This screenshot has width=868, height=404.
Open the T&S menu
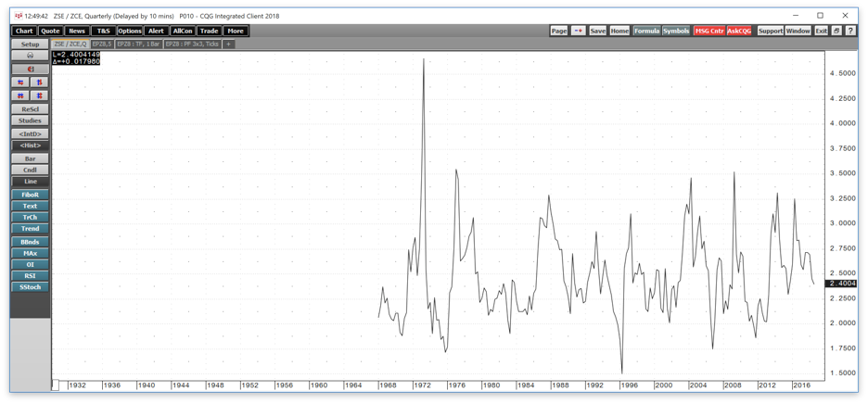coord(103,31)
